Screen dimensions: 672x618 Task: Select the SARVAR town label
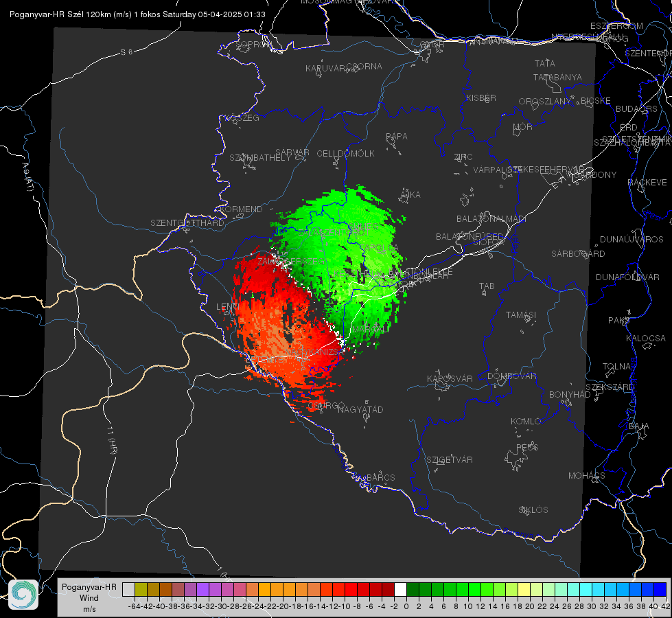click(292, 152)
